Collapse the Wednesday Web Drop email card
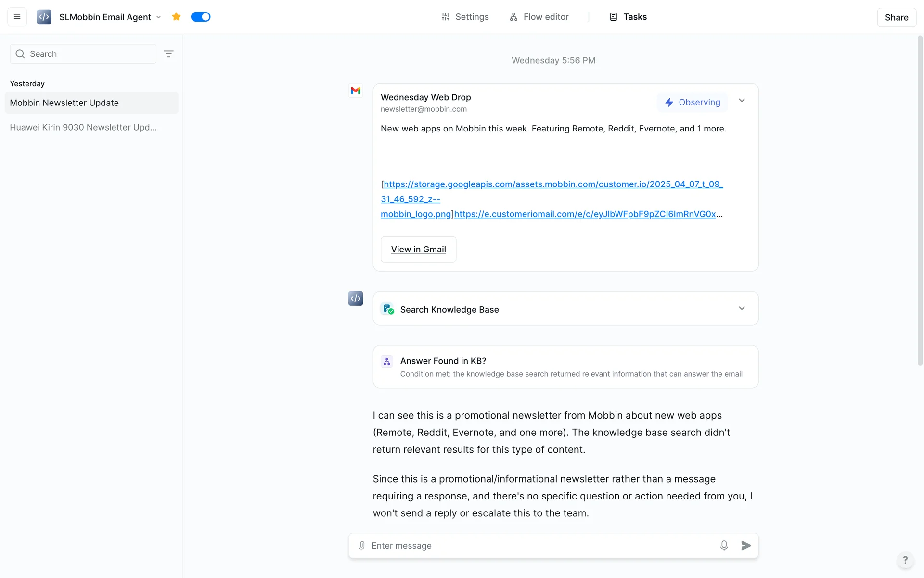The width and height of the screenshot is (924, 578). pos(742,101)
